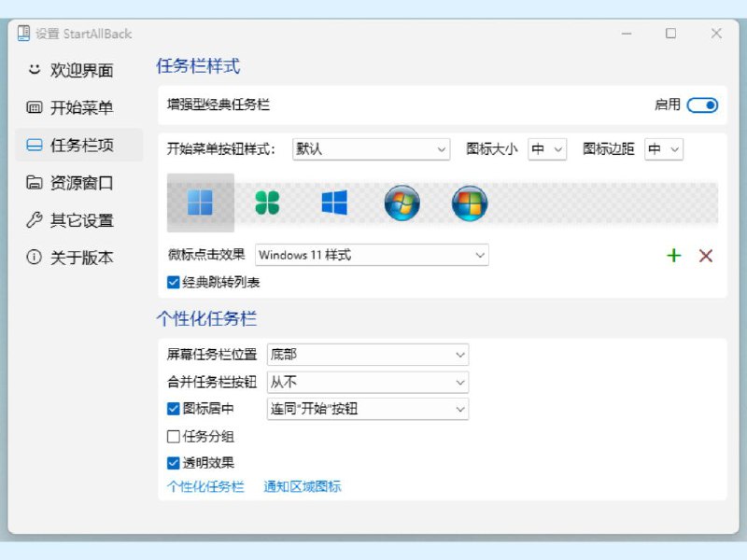Pick the Windows 10 blue logo icon
The height and width of the screenshot is (560, 747).
(x=334, y=203)
